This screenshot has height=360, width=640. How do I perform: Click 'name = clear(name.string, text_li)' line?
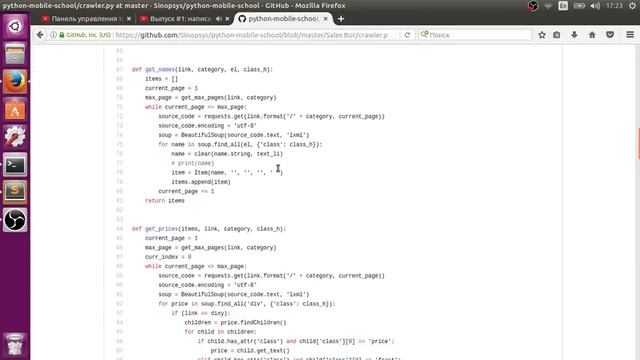click(227, 154)
